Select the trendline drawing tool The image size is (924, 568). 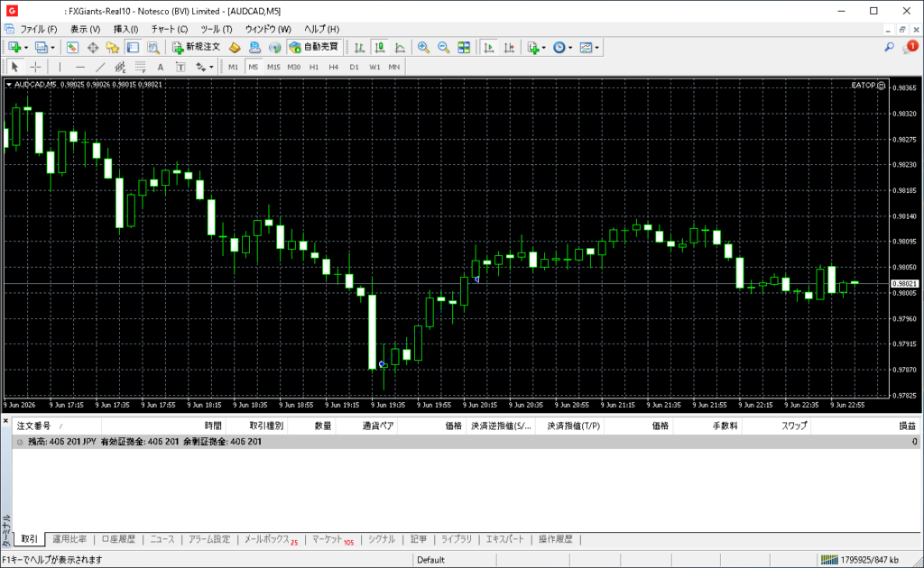tap(100, 67)
